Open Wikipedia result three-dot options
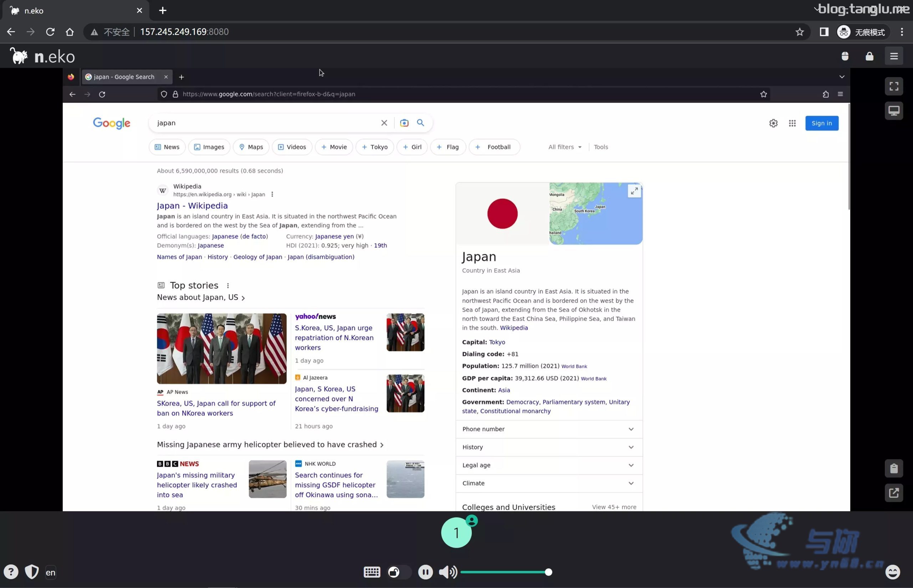913x588 pixels. (x=272, y=194)
